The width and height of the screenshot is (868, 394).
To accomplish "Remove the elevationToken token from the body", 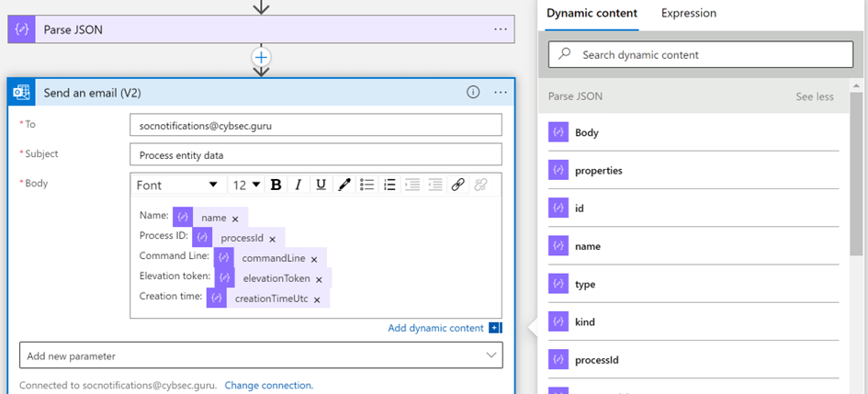I will coord(319,279).
